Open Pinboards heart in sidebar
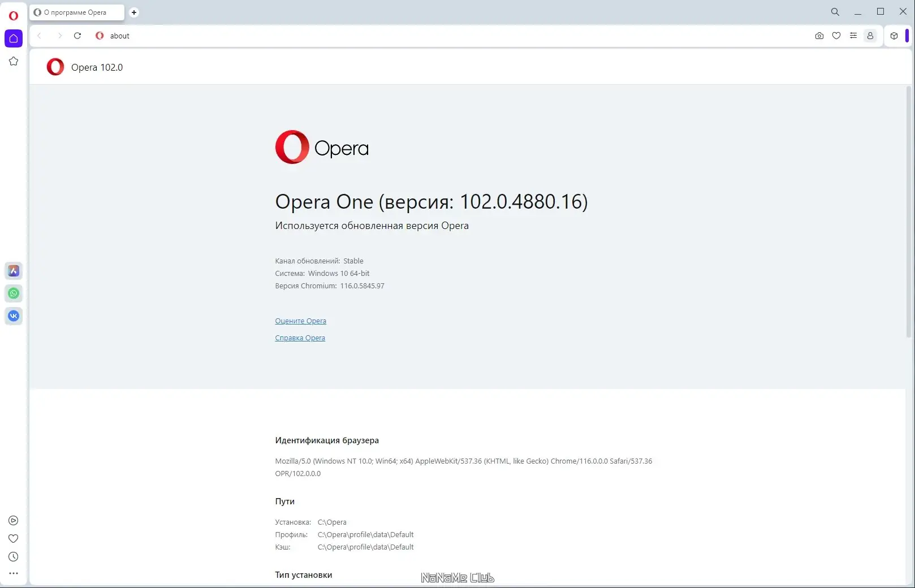The height and width of the screenshot is (588, 915). [x=14, y=539]
